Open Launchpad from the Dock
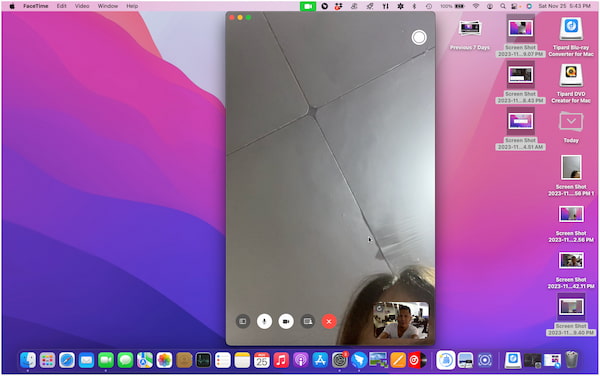 coord(47,360)
